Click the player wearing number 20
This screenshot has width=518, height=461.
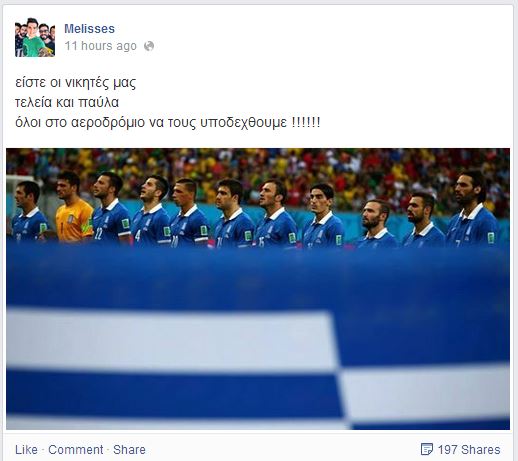tap(189, 213)
